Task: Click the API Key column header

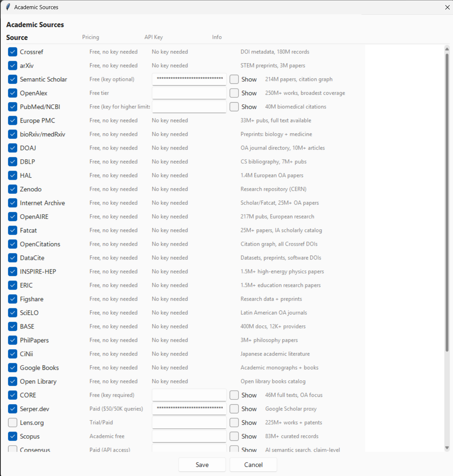Action: (x=154, y=37)
